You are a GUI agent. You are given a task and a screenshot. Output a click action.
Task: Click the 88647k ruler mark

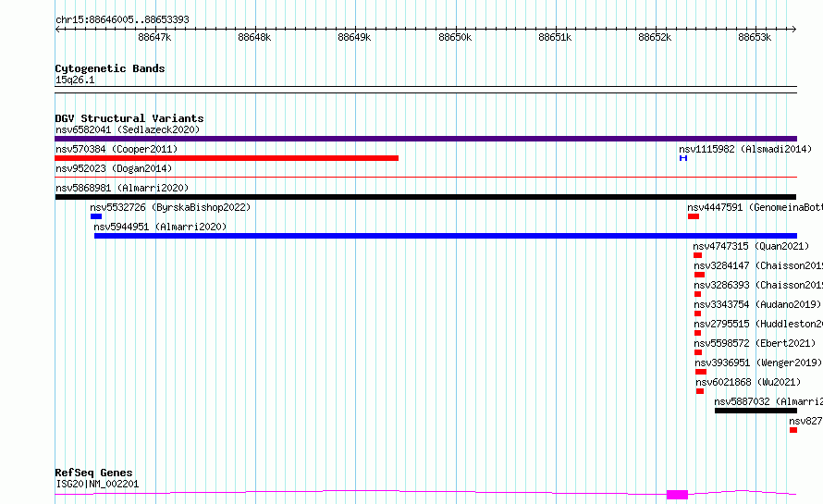pos(154,37)
